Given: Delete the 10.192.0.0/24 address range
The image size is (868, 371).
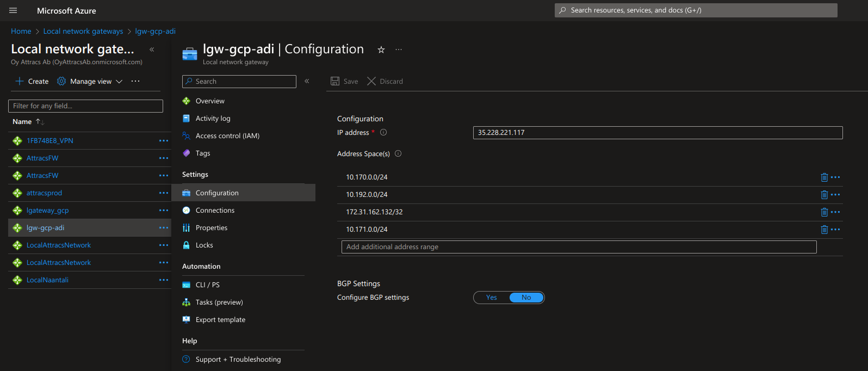Looking at the screenshot, I should [824, 195].
